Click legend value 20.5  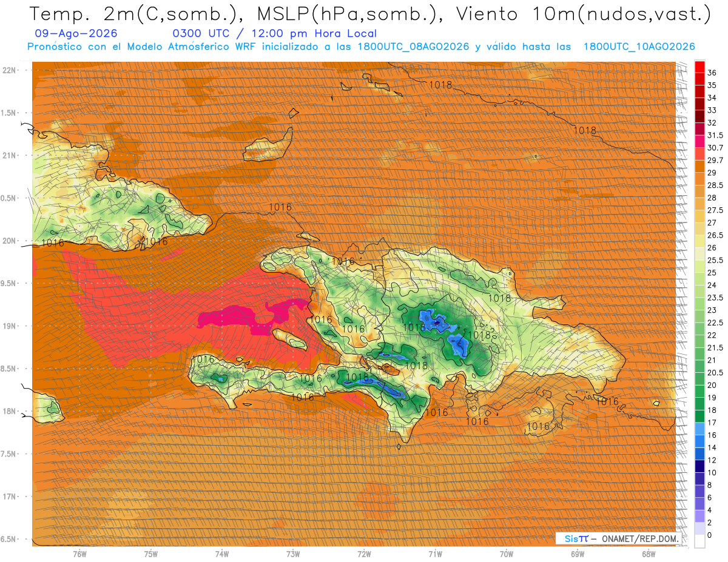point(715,373)
